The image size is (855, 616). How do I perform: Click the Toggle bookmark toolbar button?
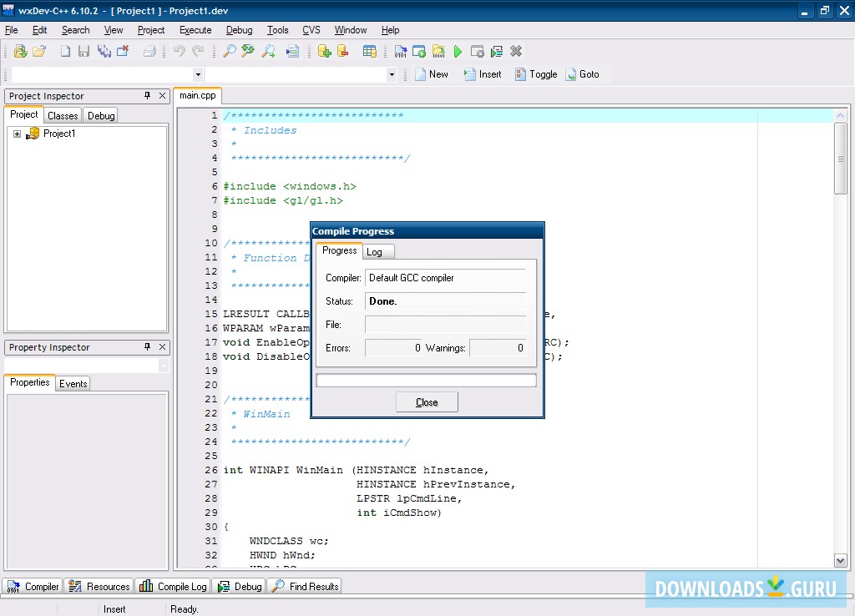535,73
